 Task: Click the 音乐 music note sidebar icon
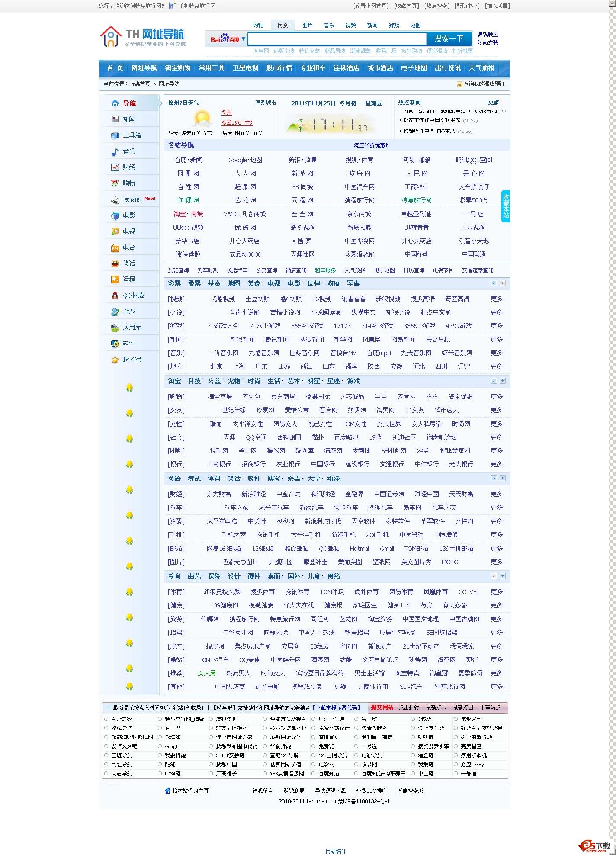tap(115, 151)
